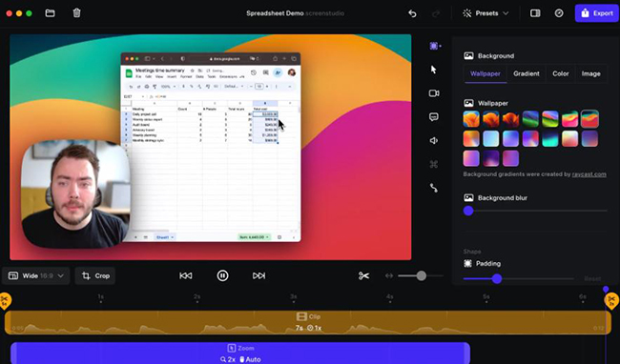
Task: Open the project folder icon
Action: pyautogui.click(x=50, y=13)
